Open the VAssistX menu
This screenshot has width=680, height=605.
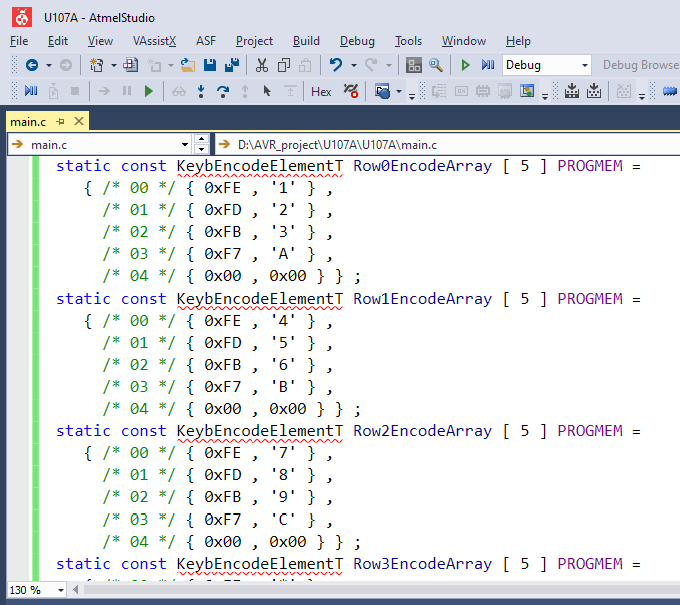154,41
